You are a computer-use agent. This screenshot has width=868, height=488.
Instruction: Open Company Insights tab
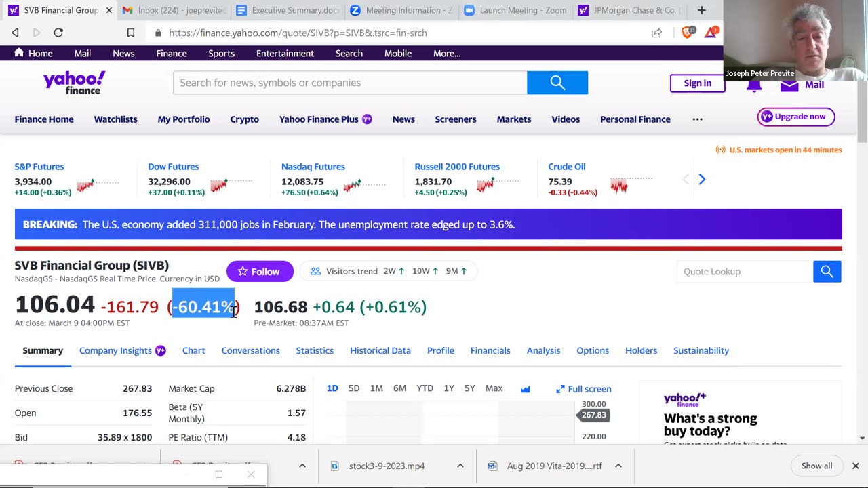click(122, 350)
